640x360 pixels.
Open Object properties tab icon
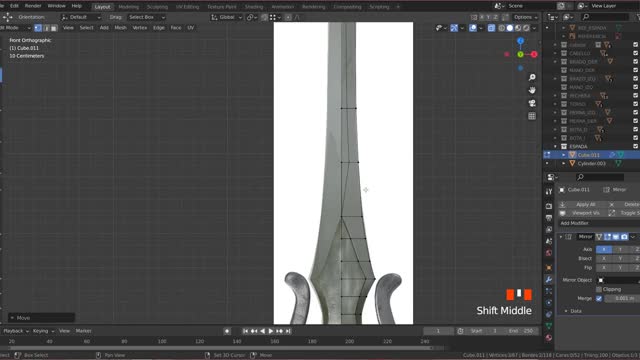point(549,268)
